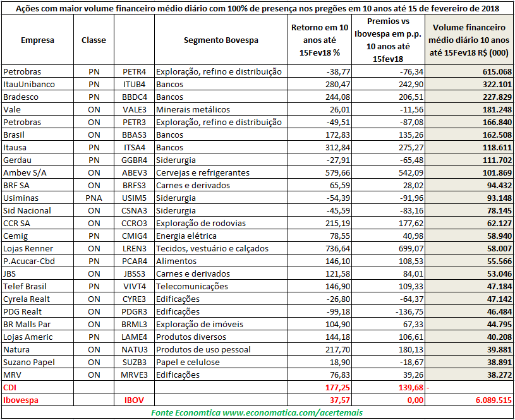Click the GGBR4 ticker cell

tap(134, 160)
